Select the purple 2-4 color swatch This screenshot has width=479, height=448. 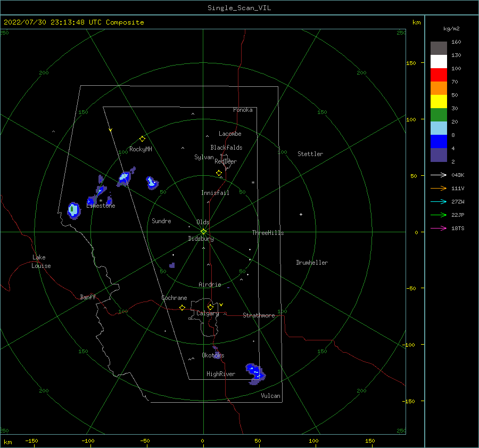click(x=439, y=155)
